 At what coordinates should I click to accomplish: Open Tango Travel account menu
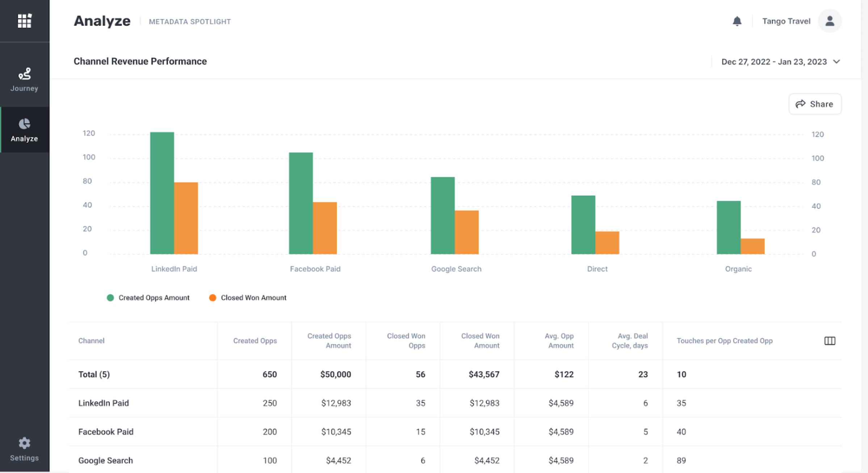pyautogui.click(x=786, y=21)
